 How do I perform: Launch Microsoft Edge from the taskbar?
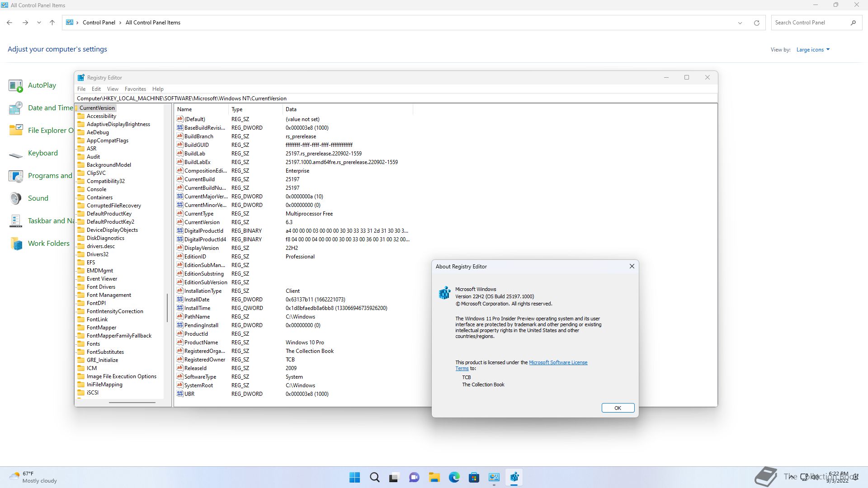[454, 477]
